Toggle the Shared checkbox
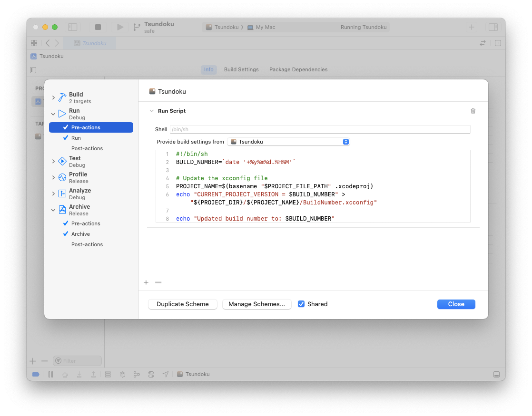The image size is (532, 416). (301, 304)
